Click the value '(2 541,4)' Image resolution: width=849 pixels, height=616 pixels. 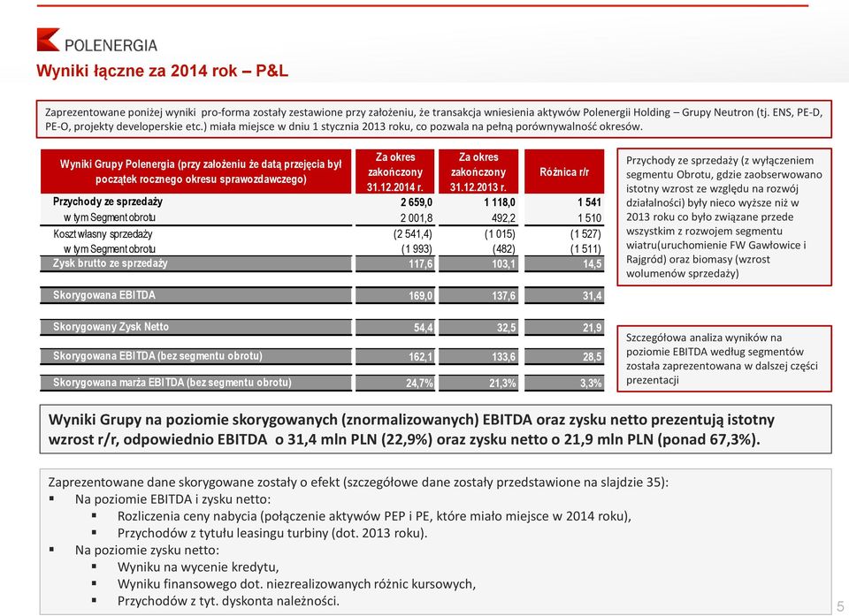click(413, 234)
